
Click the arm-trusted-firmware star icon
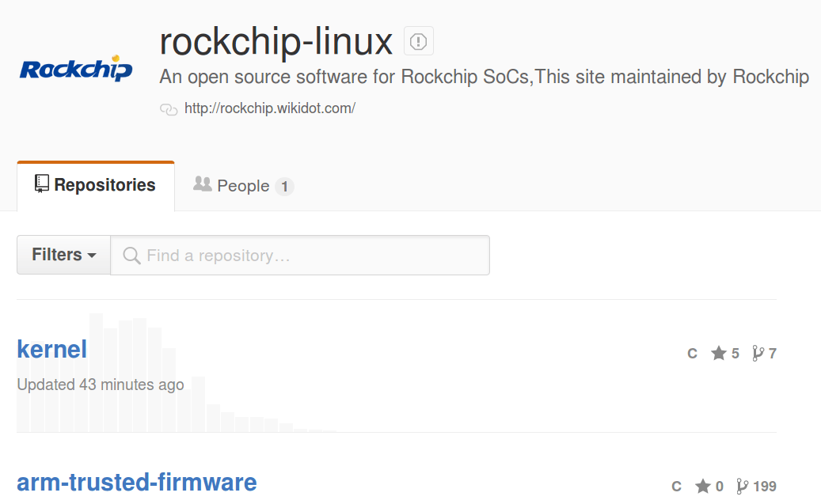[x=703, y=487]
